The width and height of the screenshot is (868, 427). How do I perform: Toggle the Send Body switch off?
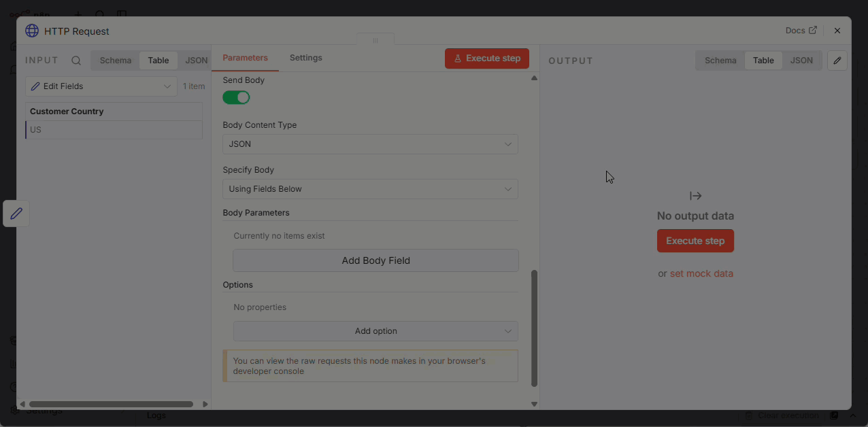point(236,98)
